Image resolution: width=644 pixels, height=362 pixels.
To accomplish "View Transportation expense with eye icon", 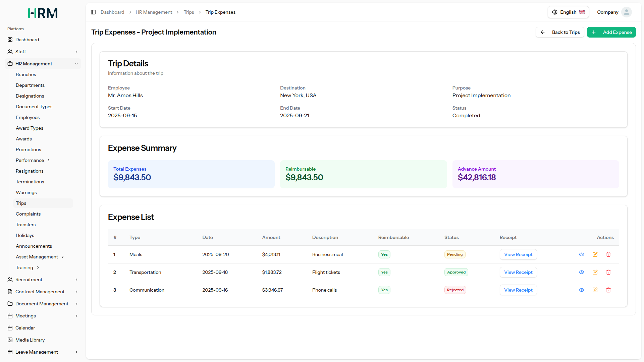I will pos(582,272).
